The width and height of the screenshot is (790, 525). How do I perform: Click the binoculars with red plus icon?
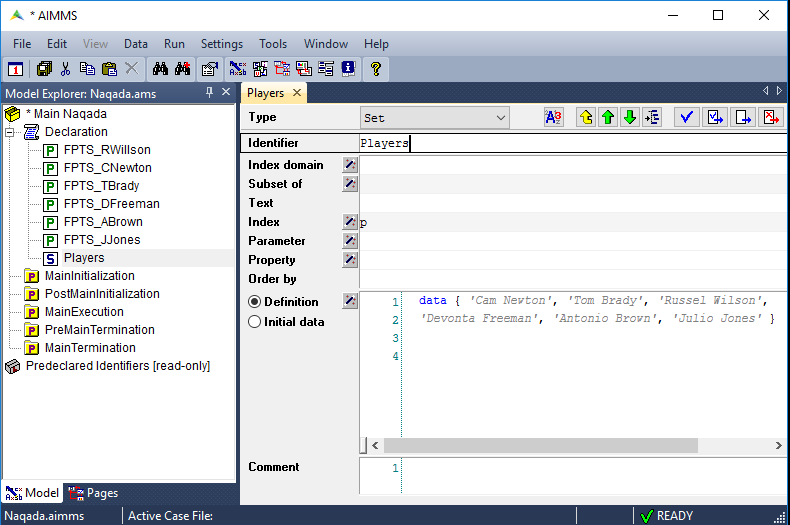(x=182, y=69)
